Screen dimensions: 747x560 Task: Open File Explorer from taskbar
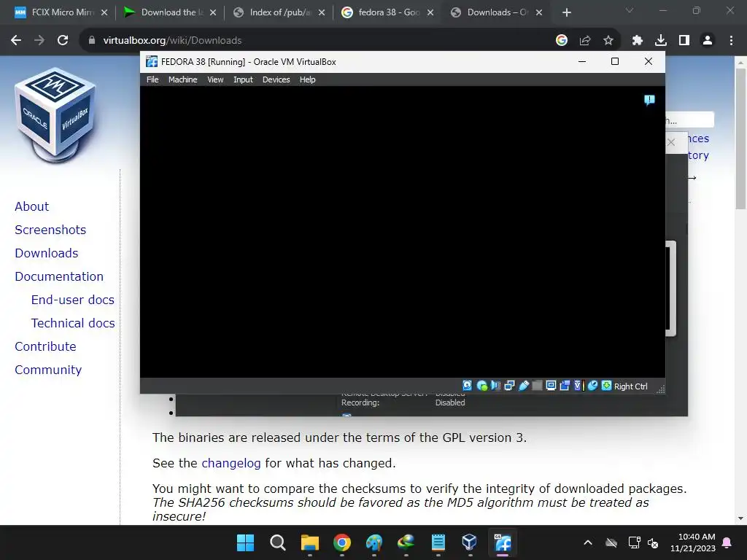(309, 542)
